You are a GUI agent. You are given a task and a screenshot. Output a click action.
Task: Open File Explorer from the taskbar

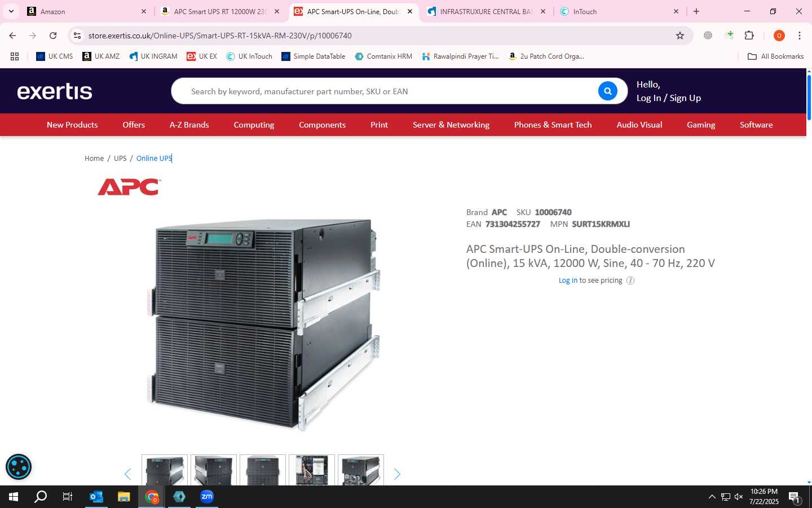[x=123, y=497]
